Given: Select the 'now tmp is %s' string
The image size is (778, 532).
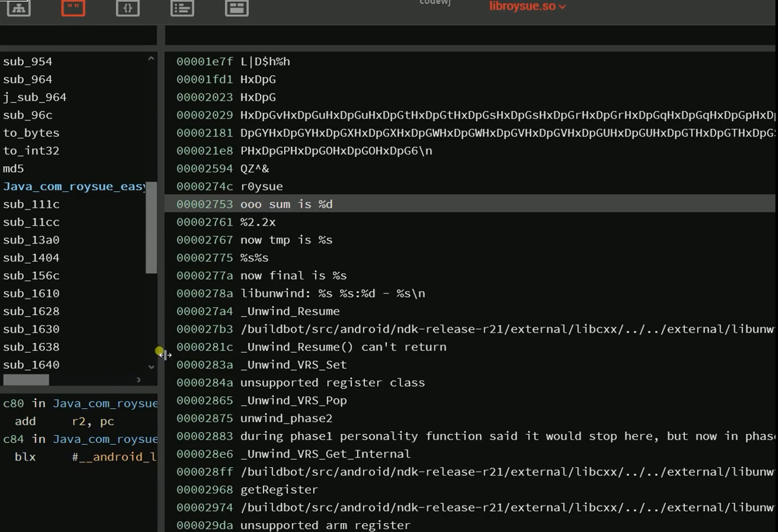Looking at the screenshot, I should [469, 240].
